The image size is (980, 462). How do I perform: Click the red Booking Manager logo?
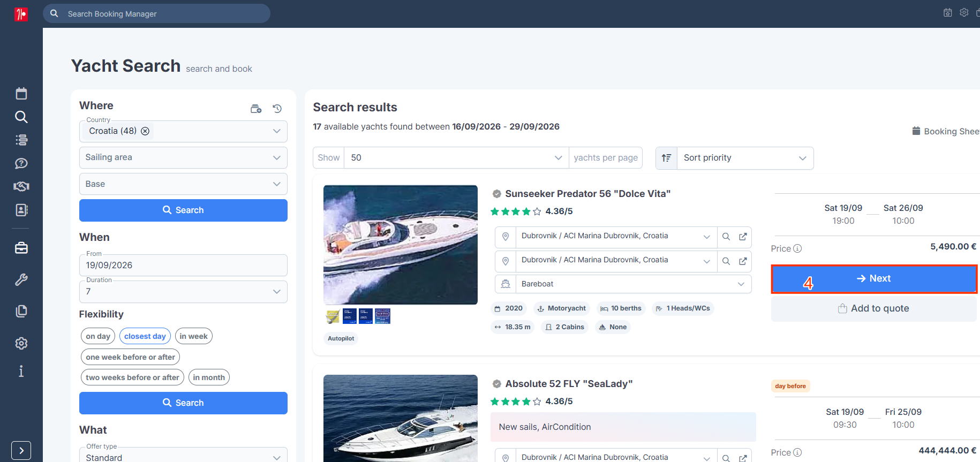[21, 14]
